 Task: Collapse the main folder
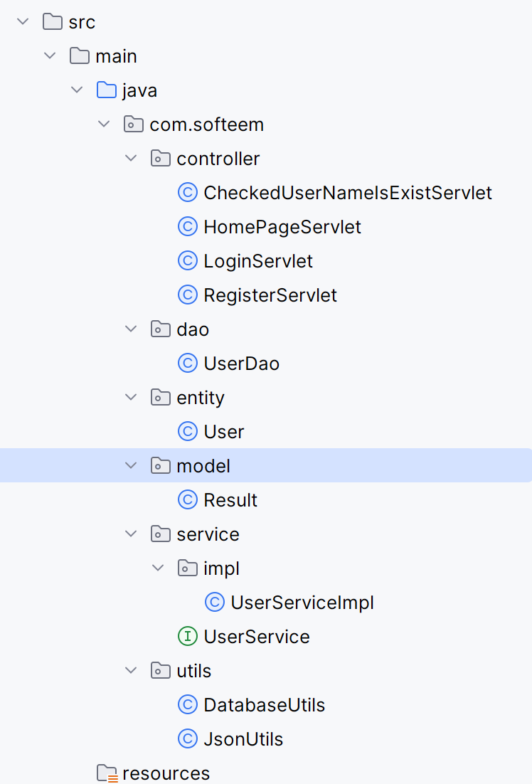pos(49,55)
